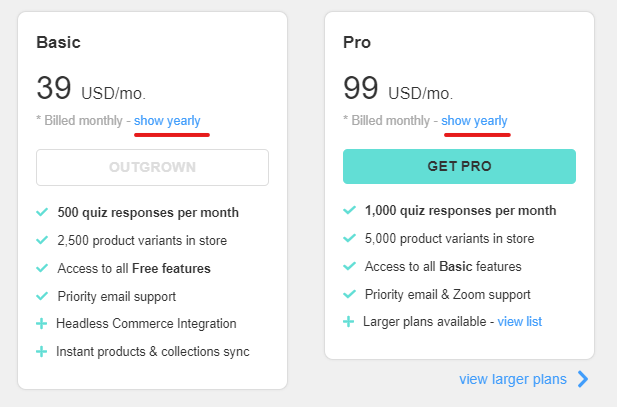This screenshot has height=407, width=617.
Task: Click checkmark next to 1,000 quiz responses
Action: coord(349,210)
